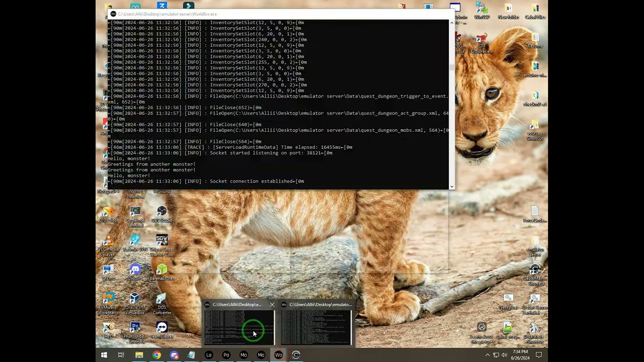644x362 pixels.
Task: Select the Verify.bat file icon
Action: pyautogui.click(x=508, y=301)
